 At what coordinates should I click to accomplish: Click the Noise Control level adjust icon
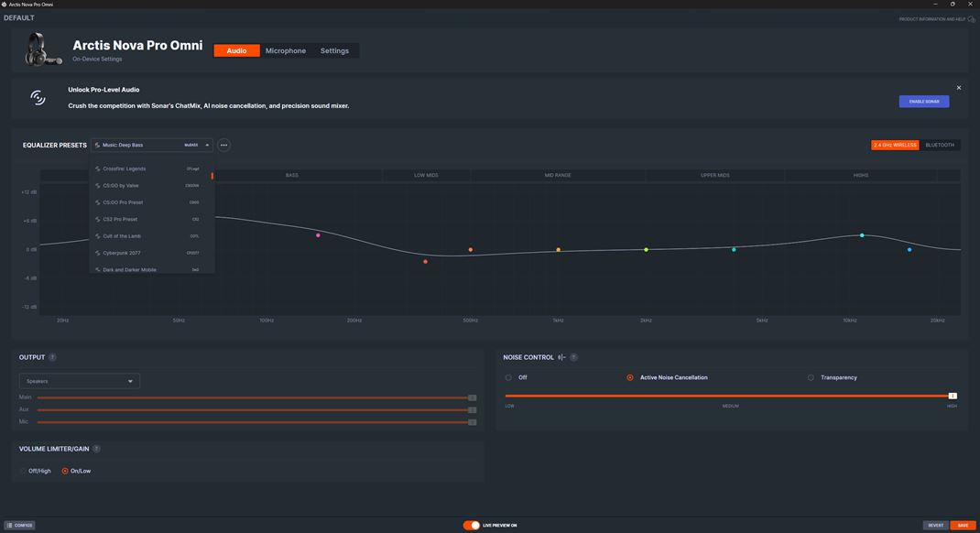[561, 357]
